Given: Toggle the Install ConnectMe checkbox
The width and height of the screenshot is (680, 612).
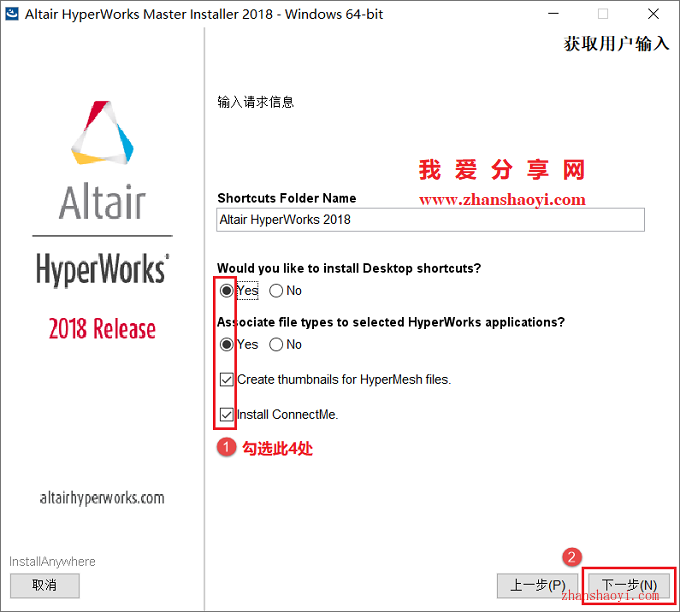Looking at the screenshot, I should coord(226,415).
